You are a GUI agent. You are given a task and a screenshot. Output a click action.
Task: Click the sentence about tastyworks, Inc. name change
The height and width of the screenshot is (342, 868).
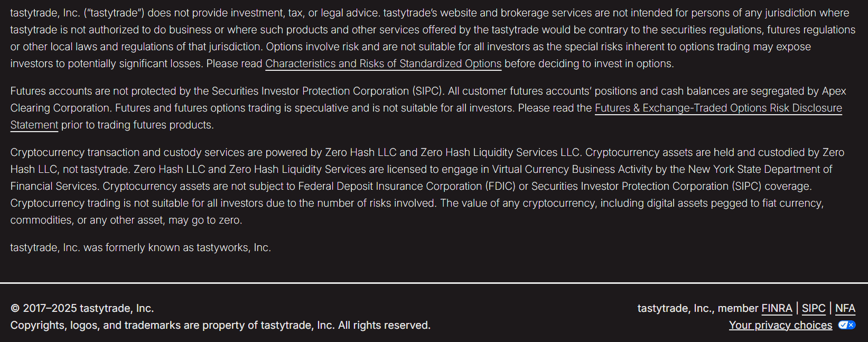click(140, 247)
